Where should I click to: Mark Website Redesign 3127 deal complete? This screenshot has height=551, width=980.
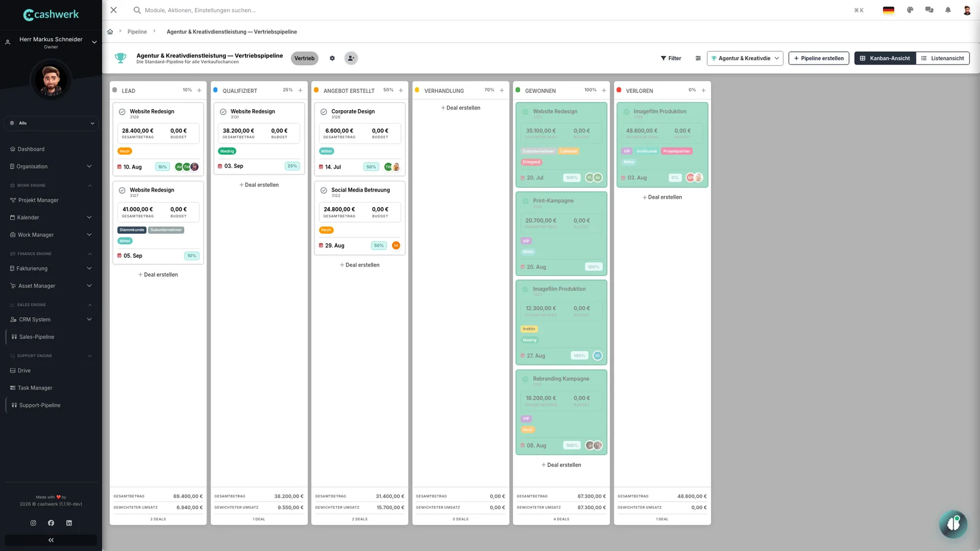[122, 190]
